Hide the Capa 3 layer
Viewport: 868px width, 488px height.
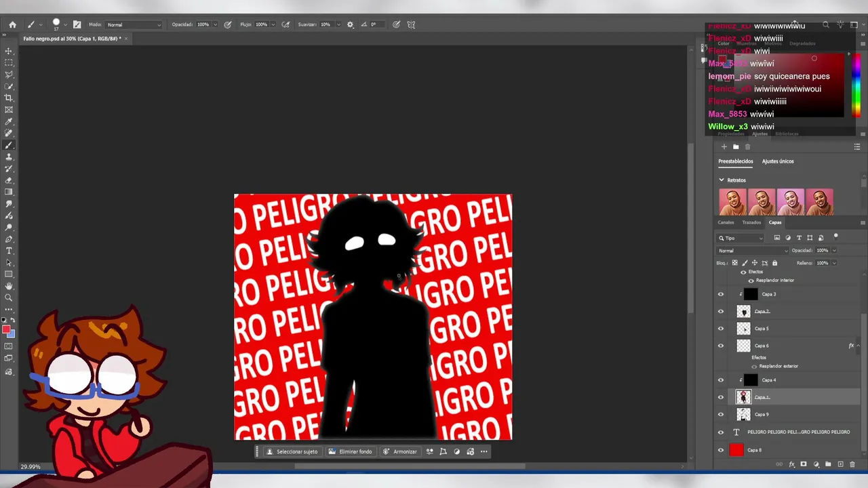click(x=721, y=294)
